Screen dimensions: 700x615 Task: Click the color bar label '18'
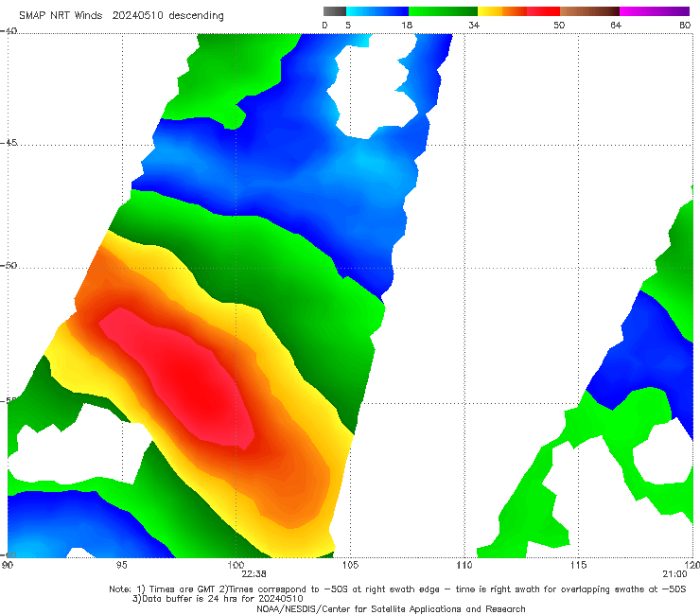tap(407, 26)
